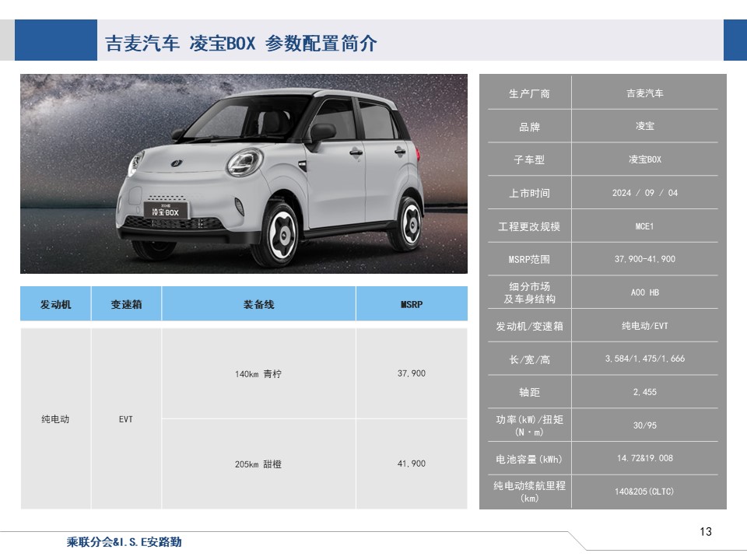The height and width of the screenshot is (560, 747).
Task: Select the 纯电动/EVT value
Action: (645, 326)
